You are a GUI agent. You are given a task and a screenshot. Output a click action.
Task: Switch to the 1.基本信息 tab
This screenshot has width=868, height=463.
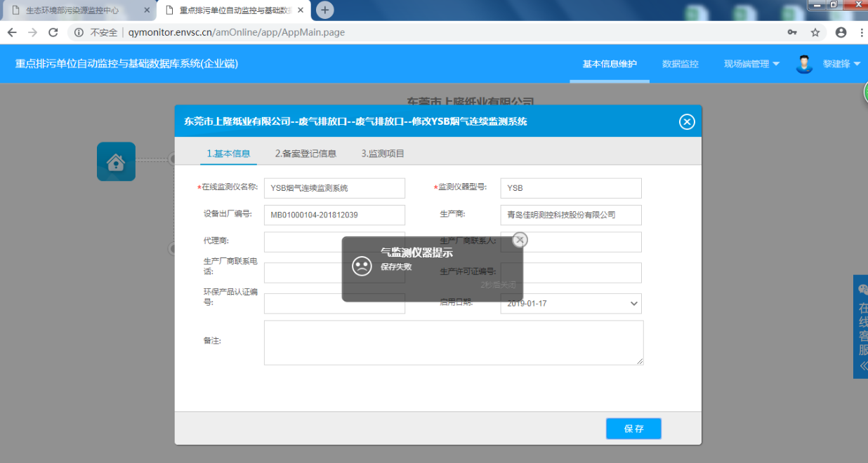pos(228,154)
